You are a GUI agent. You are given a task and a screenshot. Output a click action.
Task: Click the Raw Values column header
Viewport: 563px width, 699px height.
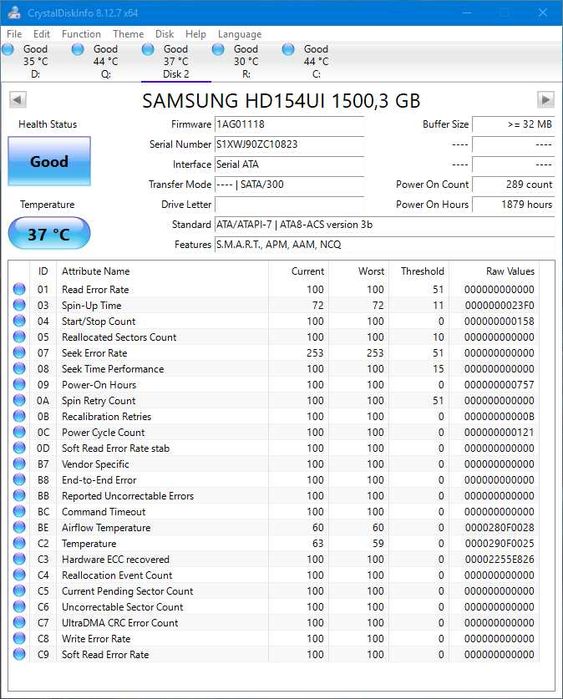[494, 271]
